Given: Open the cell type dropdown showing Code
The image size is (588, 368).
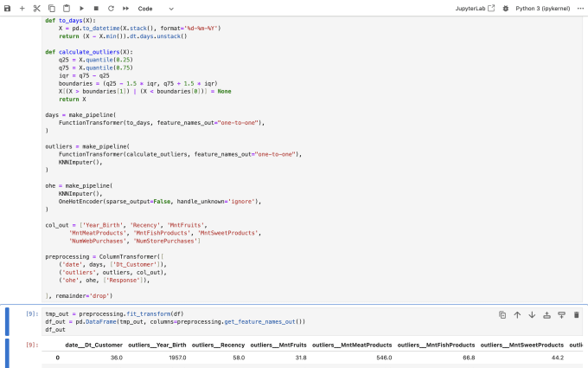Looking at the screenshot, I should point(156,9).
